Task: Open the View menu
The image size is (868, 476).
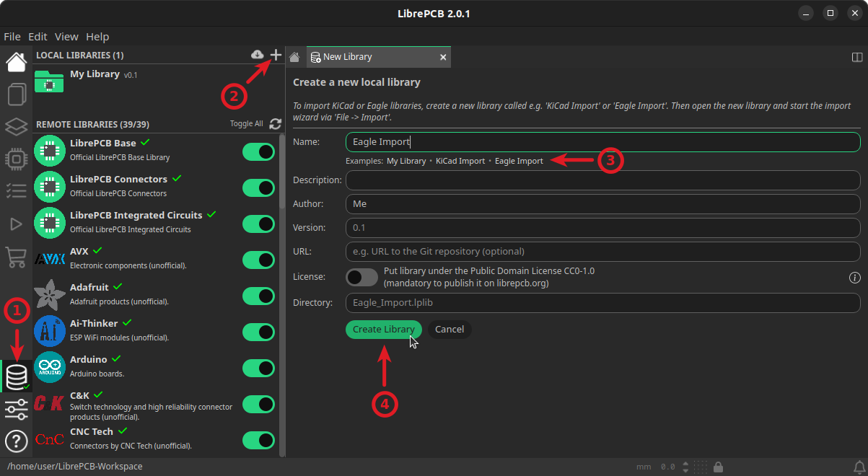Action: 66,37
